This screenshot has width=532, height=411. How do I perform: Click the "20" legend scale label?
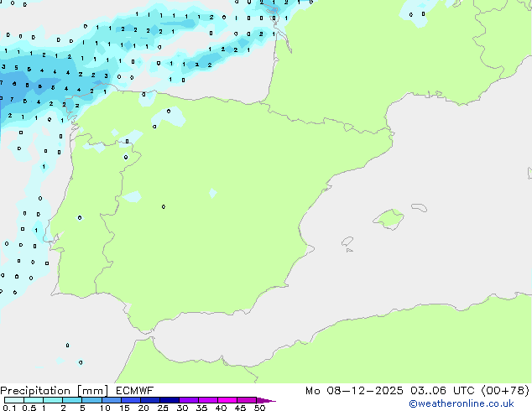(143, 408)
